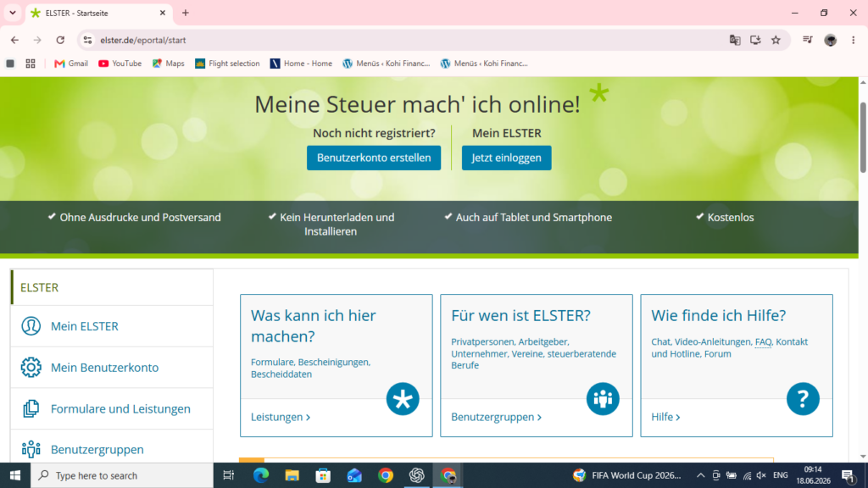The height and width of the screenshot is (488, 868).
Task: Switch to the ELSTER - Startseite tab
Action: click(x=98, y=13)
